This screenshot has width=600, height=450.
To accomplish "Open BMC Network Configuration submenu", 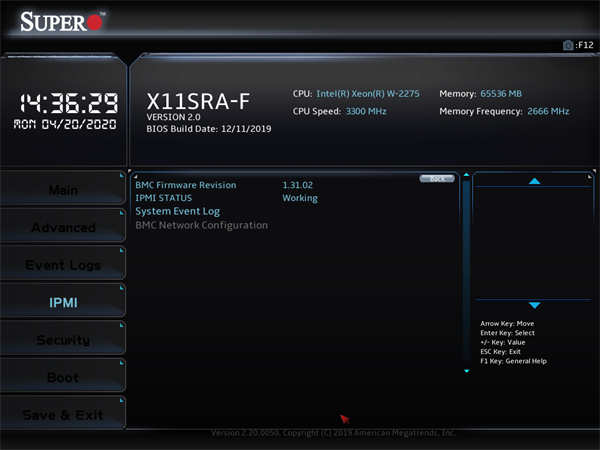I will 202,225.
